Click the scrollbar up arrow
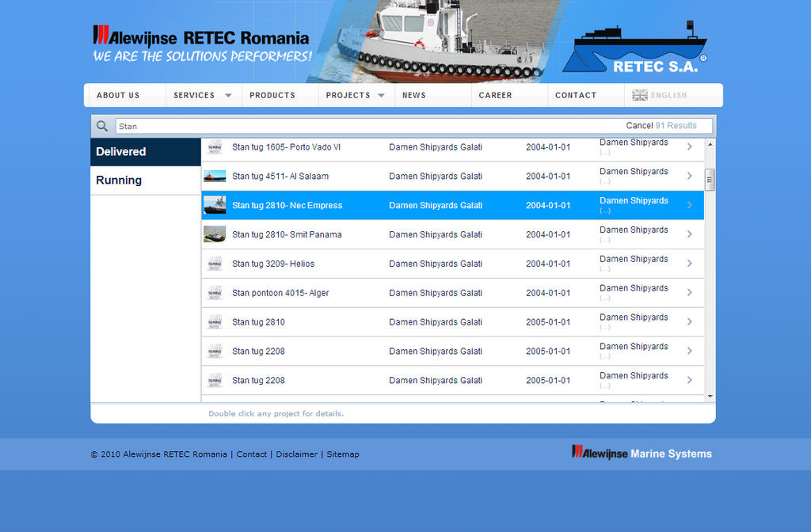 pyautogui.click(x=710, y=144)
